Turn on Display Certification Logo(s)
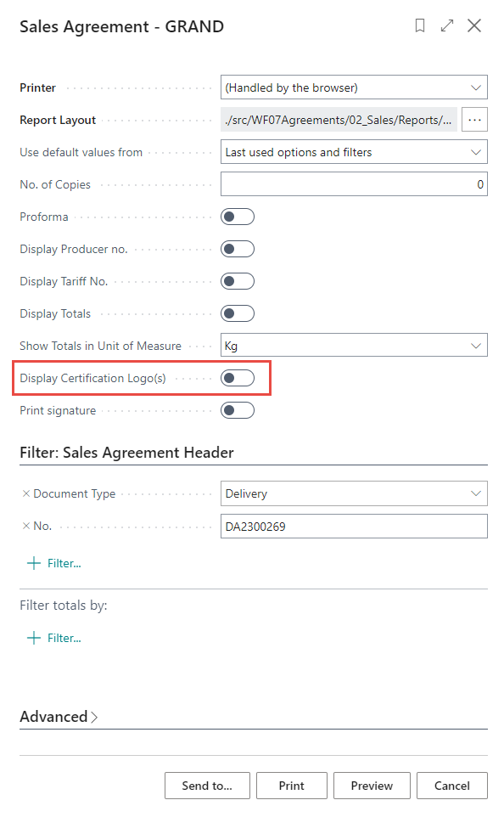 point(238,378)
